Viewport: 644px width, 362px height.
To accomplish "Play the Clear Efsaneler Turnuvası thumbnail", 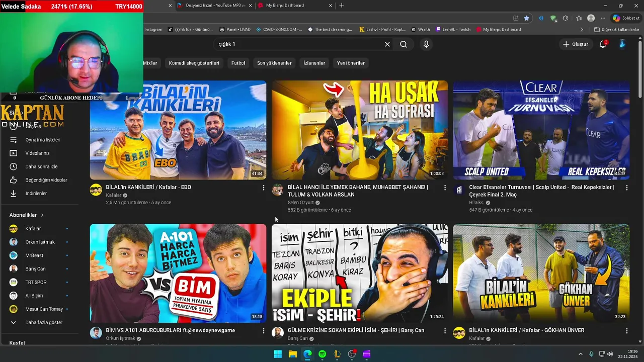I will [541, 130].
